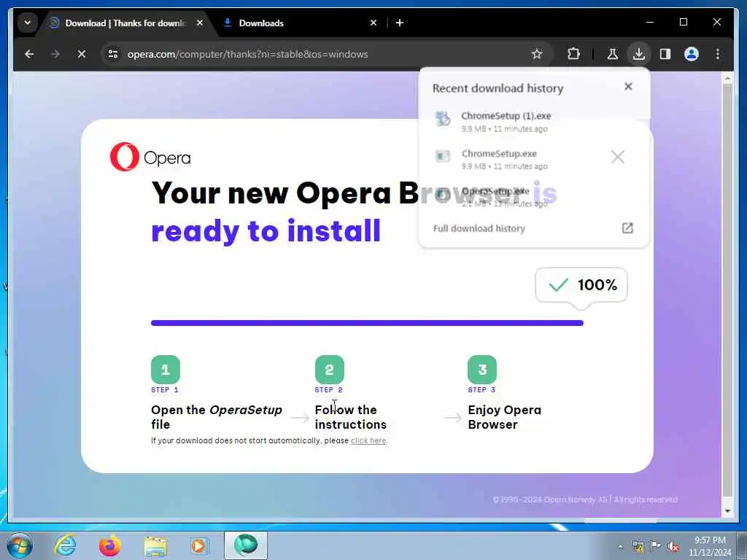
Task: Open the side panel icon
Action: (665, 54)
